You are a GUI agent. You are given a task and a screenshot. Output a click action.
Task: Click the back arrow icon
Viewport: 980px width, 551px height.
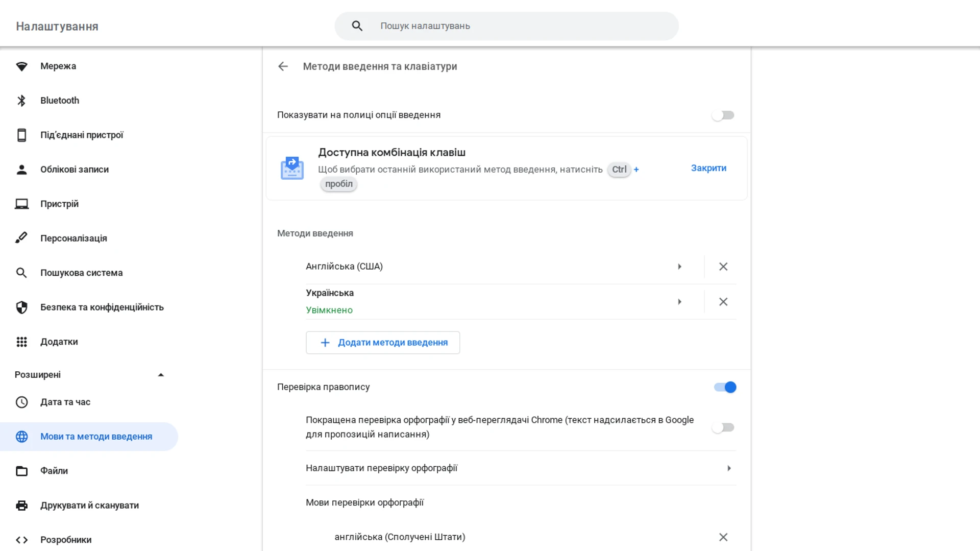point(283,66)
